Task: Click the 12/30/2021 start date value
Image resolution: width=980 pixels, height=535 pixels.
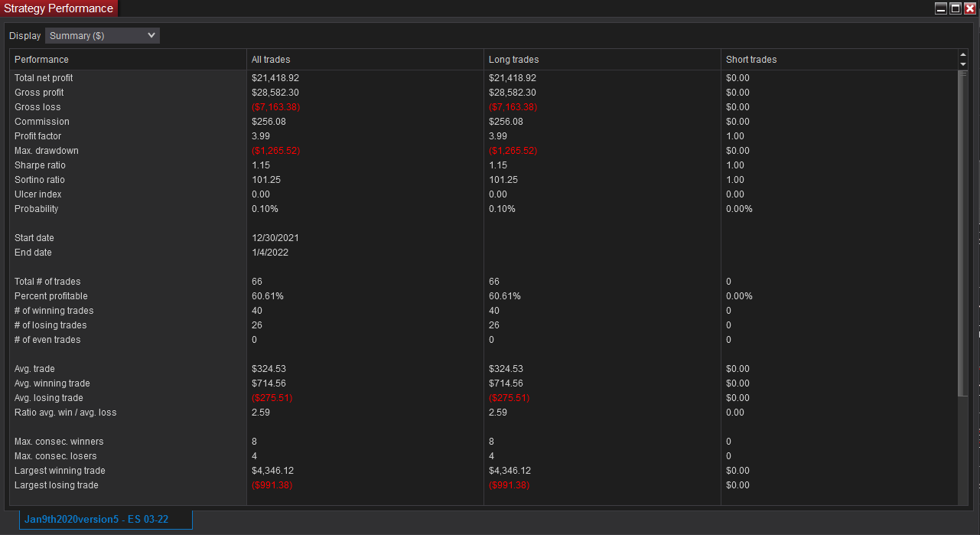Action: (275, 238)
